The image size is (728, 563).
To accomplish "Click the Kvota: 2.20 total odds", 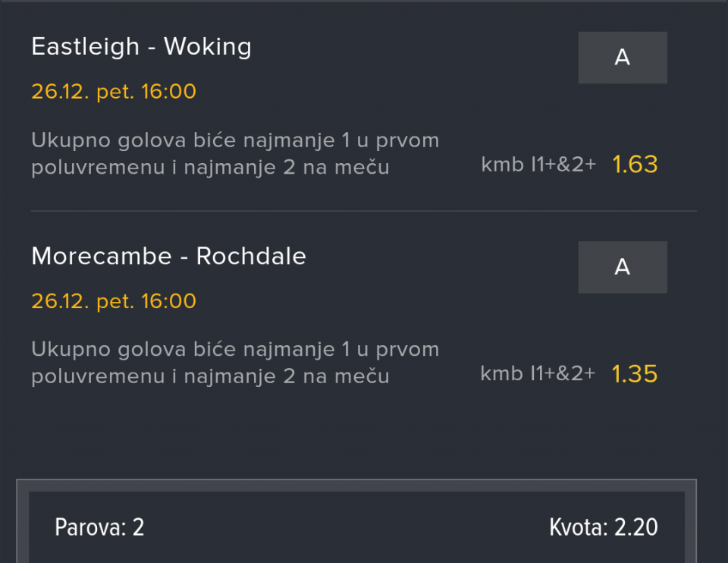I will (x=604, y=527).
